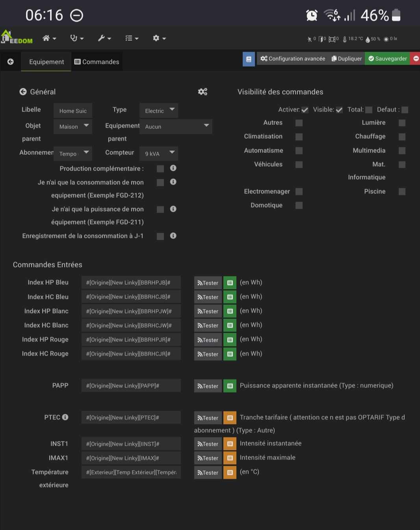Screen dimensions: 420x530
Task: Open the home menu in navbar
Action: 50,38
